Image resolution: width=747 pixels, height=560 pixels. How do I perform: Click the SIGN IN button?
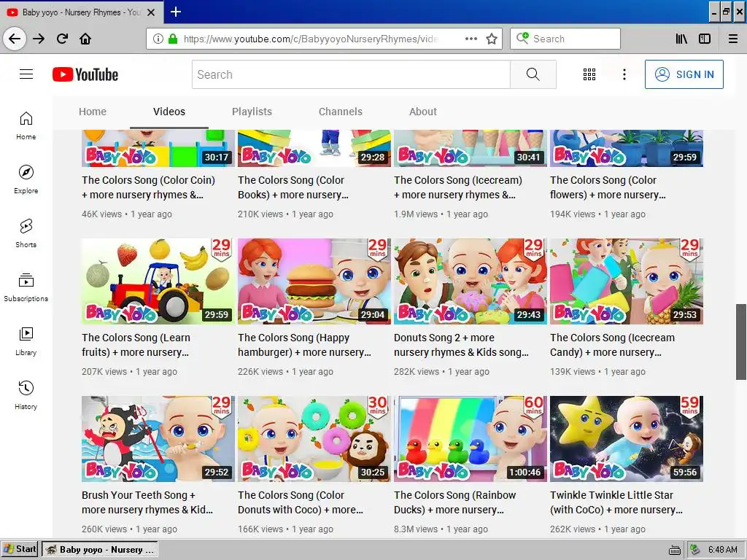(684, 74)
